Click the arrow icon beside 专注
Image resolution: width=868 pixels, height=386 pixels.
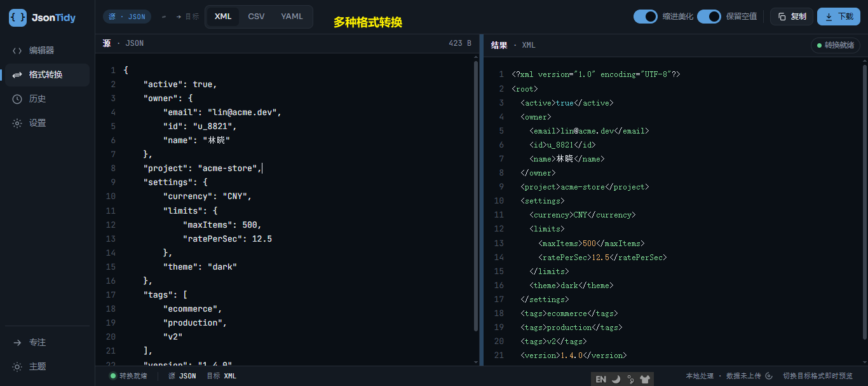17,343
